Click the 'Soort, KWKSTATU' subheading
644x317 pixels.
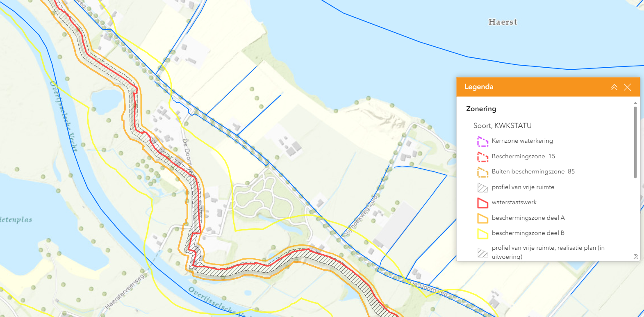pos(503,125)
